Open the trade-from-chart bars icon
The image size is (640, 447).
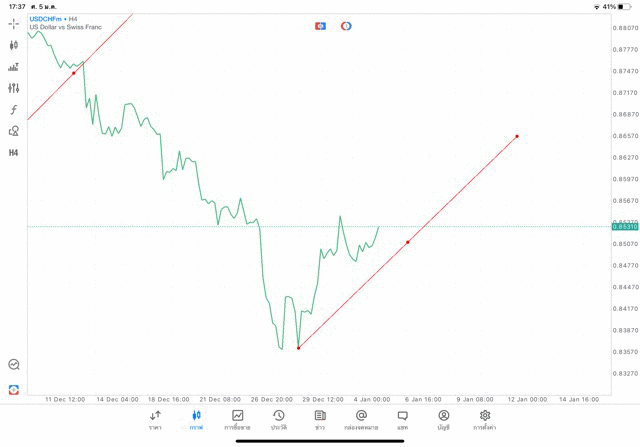pyautogui.click(x=14, y=67)
